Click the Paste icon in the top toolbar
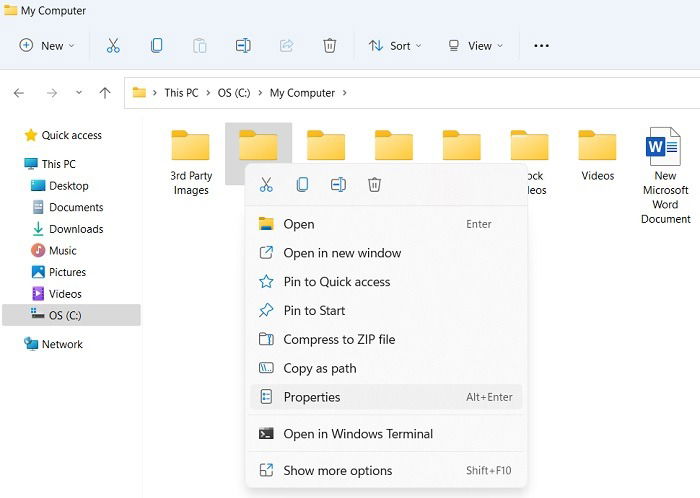The width and height of the screenshot is (700, 498). [200, 46]
